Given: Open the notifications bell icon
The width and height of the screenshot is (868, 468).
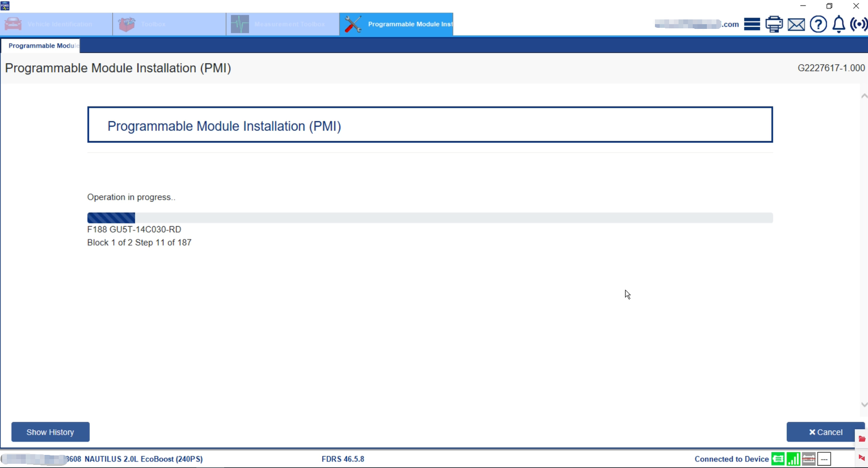Looking at the screenshot, I should 839,24.
